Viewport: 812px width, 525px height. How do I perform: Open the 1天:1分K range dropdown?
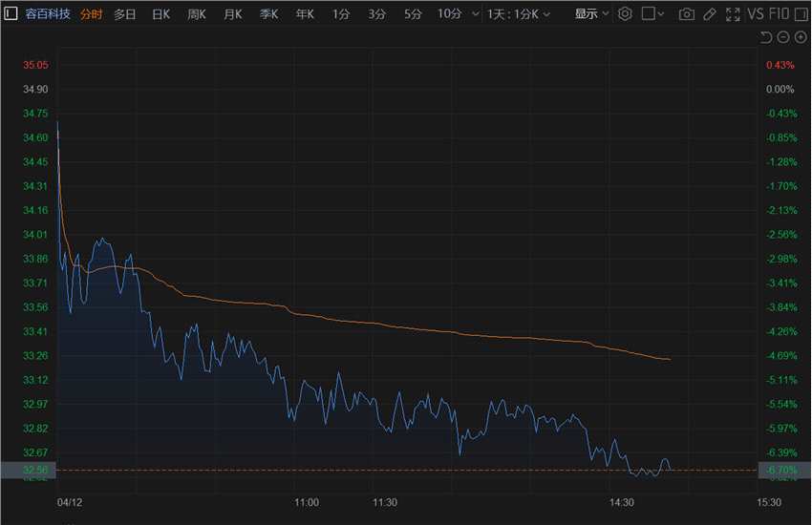(519, 14)
